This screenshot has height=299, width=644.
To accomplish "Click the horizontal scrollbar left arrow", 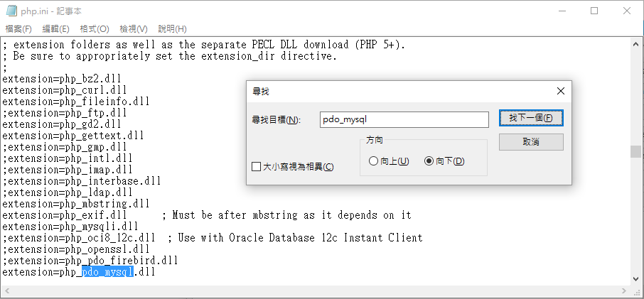I will pyautogui.click(x=6, y=290).
